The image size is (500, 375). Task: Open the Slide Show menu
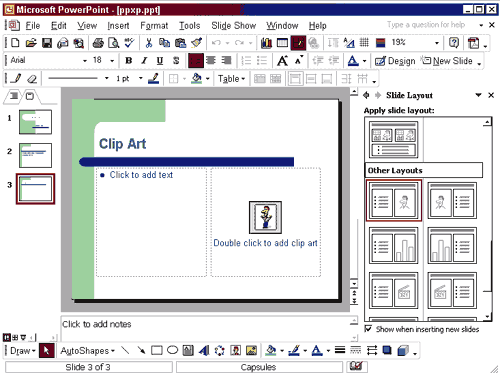[234, 25]
